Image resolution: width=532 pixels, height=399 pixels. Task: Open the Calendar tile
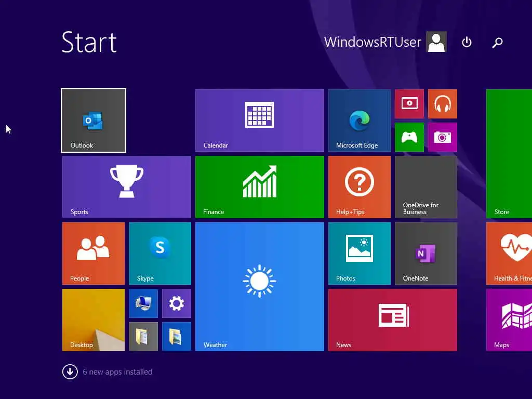coord(260,121)
